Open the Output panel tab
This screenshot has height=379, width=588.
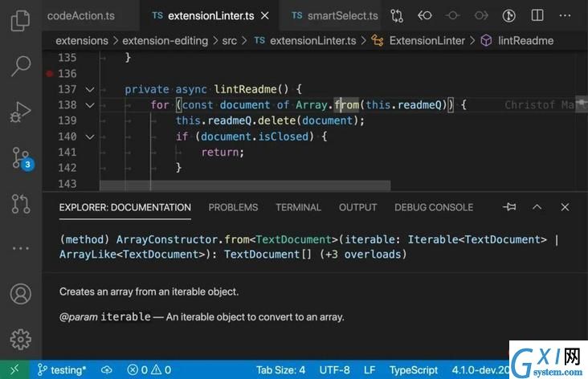point(357,207)
